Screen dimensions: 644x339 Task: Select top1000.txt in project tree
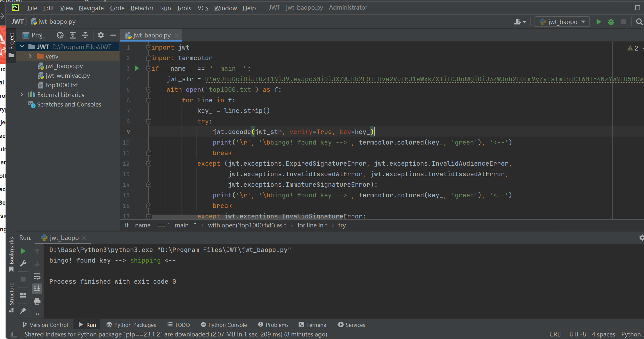click(x=61, y=85)
